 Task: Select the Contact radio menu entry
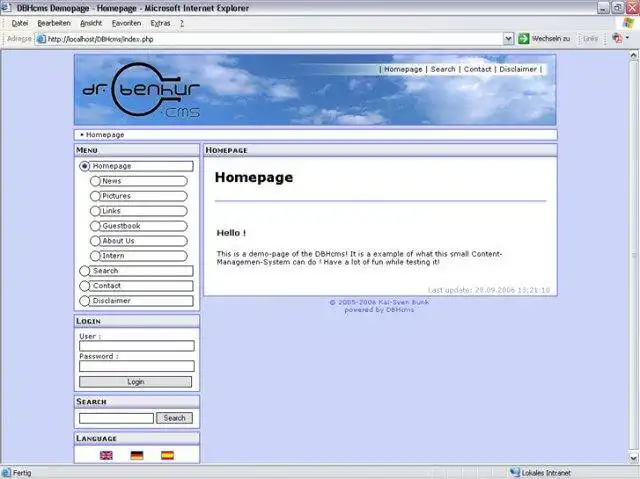pos(136,286)
